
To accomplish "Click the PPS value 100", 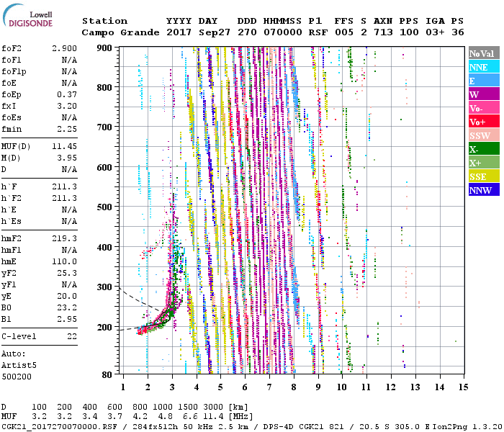I will pyautogui.click(x=409, y=32).
